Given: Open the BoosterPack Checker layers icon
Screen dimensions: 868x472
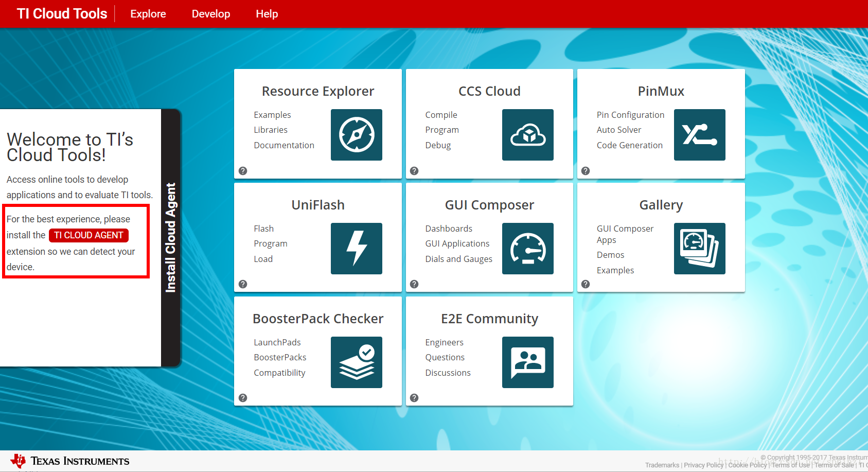Looking at the screenshot, I should click(357, 362).
